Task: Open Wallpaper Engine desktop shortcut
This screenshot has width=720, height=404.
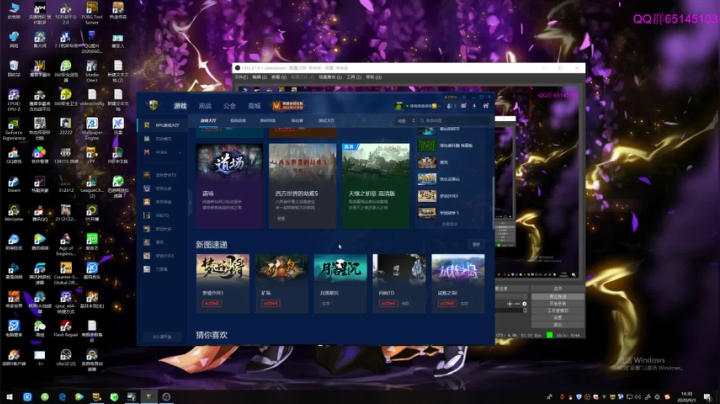Action: [92, 129]
